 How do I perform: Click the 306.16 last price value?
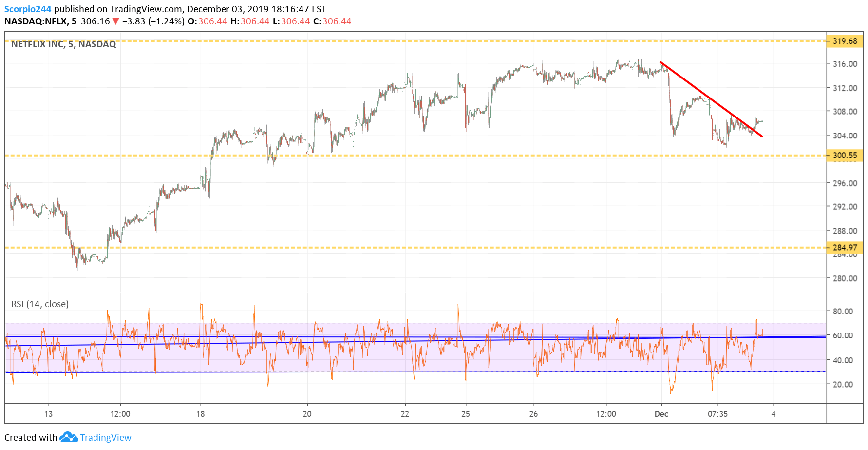coord(95,21)
